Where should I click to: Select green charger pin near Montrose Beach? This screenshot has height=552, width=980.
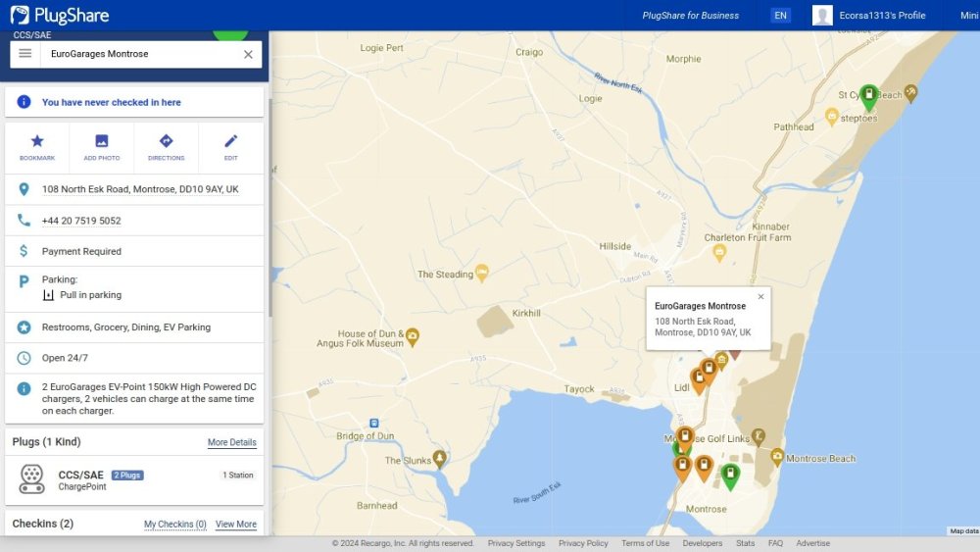click(730, 477)
